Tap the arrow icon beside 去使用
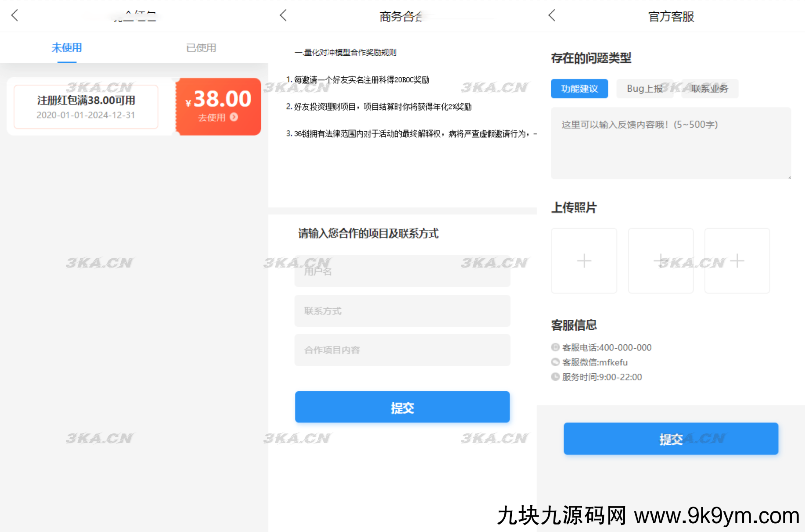This screenshot has height=532, width=805. (234, 117)
